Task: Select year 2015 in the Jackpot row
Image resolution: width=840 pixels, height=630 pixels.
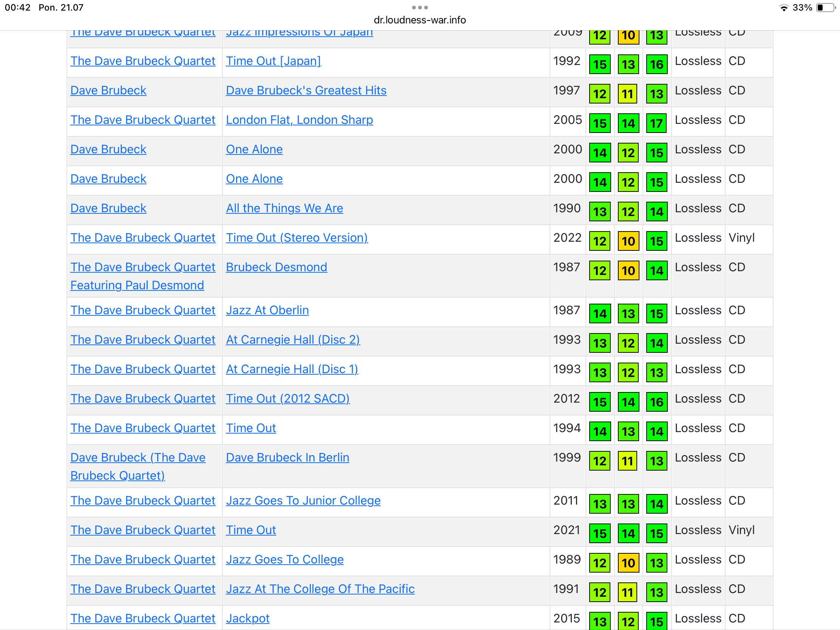Action: pos(567,618)
